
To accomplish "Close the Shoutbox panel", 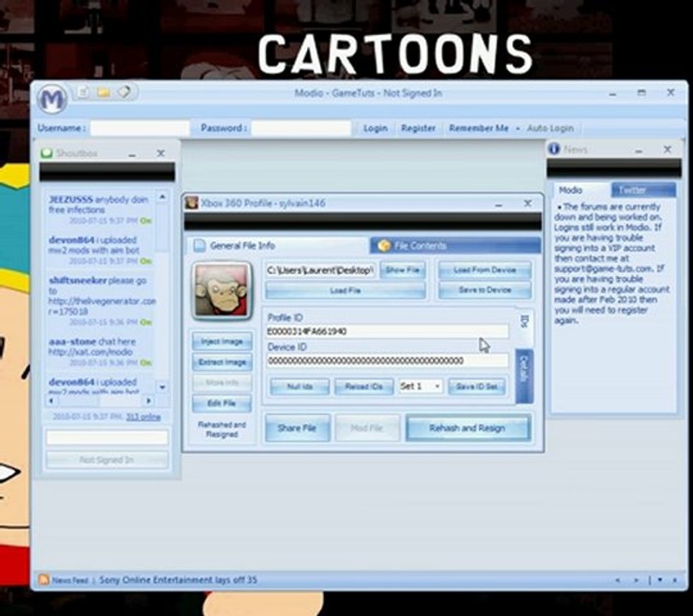I will tap(161, 153).
